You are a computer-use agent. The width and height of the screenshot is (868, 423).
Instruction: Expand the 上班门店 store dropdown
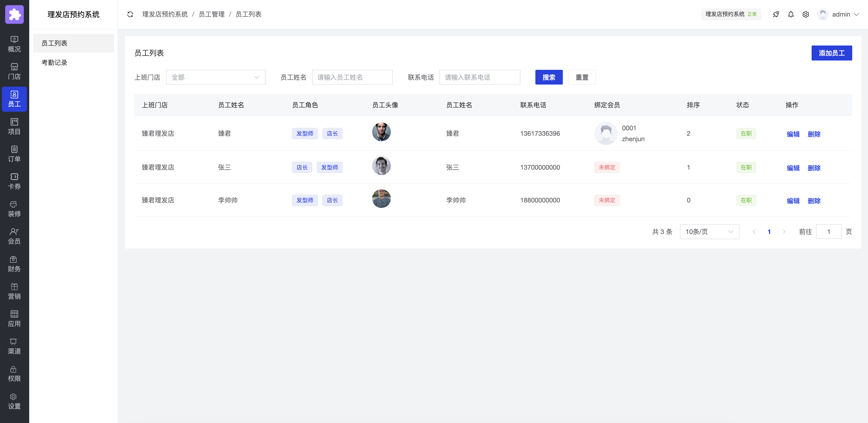[x=216, y=77]
